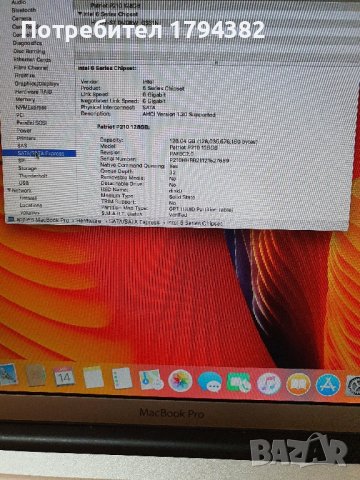Launch iTunes from the Dock
The image size is (360, 480).
pos(269,383)
